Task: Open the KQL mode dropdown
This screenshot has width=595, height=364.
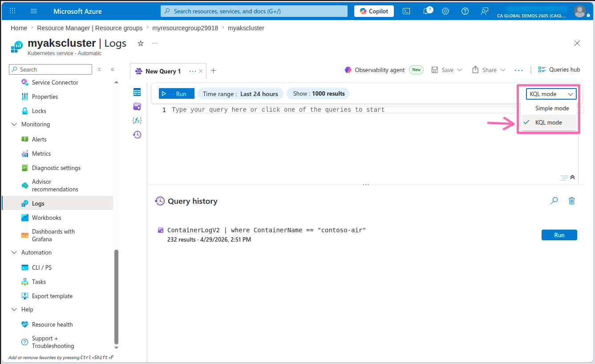Action: 551,94
